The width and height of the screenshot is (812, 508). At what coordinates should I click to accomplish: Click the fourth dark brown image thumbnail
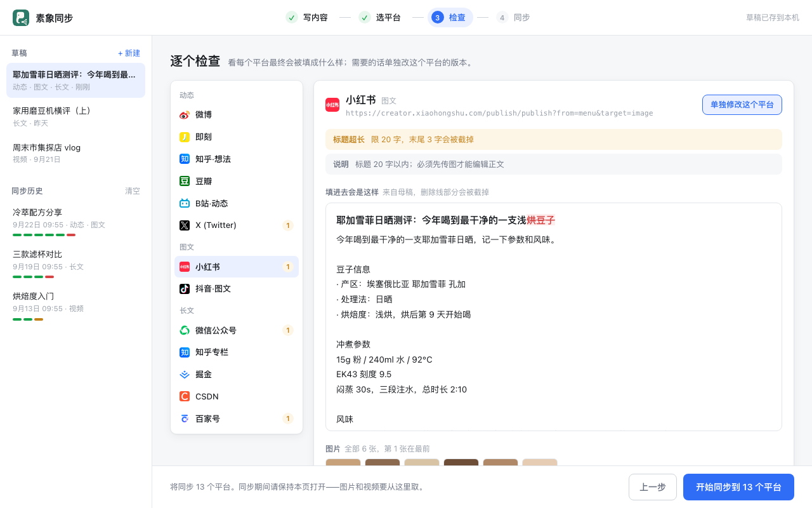tap(461, 462)
